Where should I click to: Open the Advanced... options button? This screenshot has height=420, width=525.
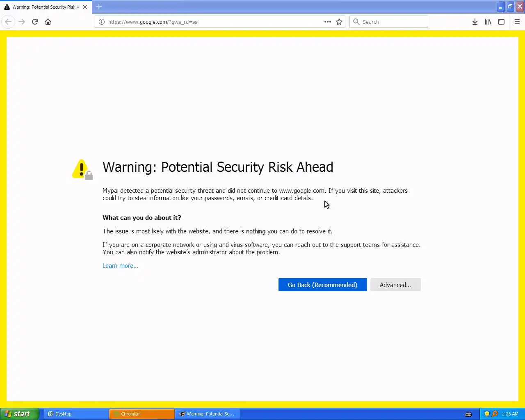tap(395, 285)
